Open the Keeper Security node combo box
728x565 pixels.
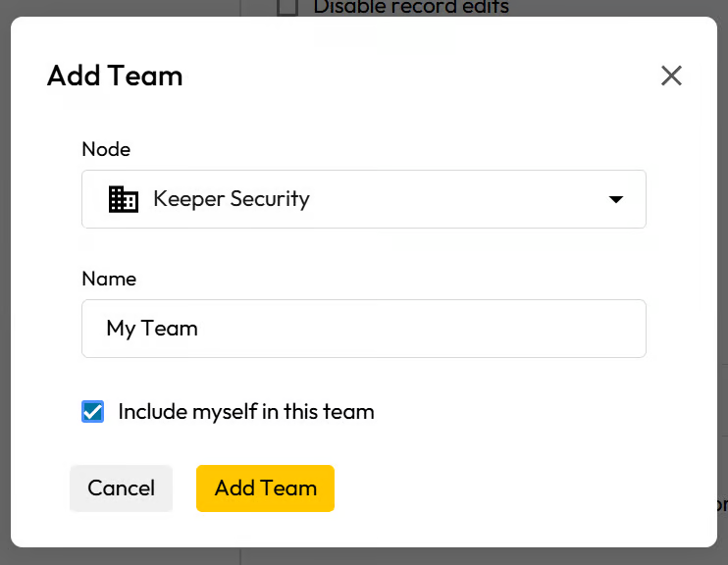[x=363, y=199]
